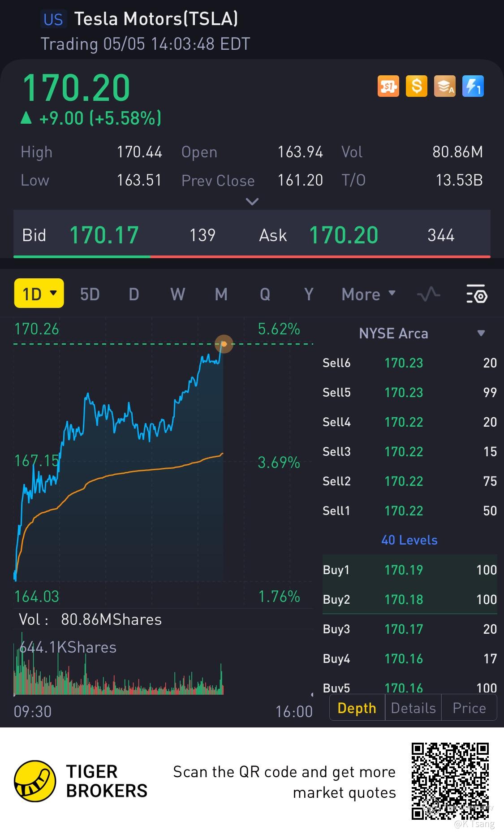Switch chart to Y yearly view
This screenshot has width=504, height=835.
click(309, 294)
